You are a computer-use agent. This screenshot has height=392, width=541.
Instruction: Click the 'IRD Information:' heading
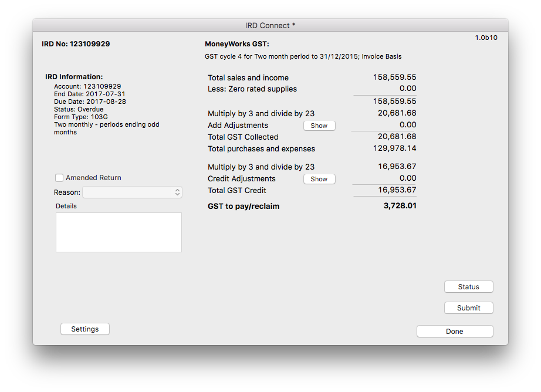coord(74,77)
